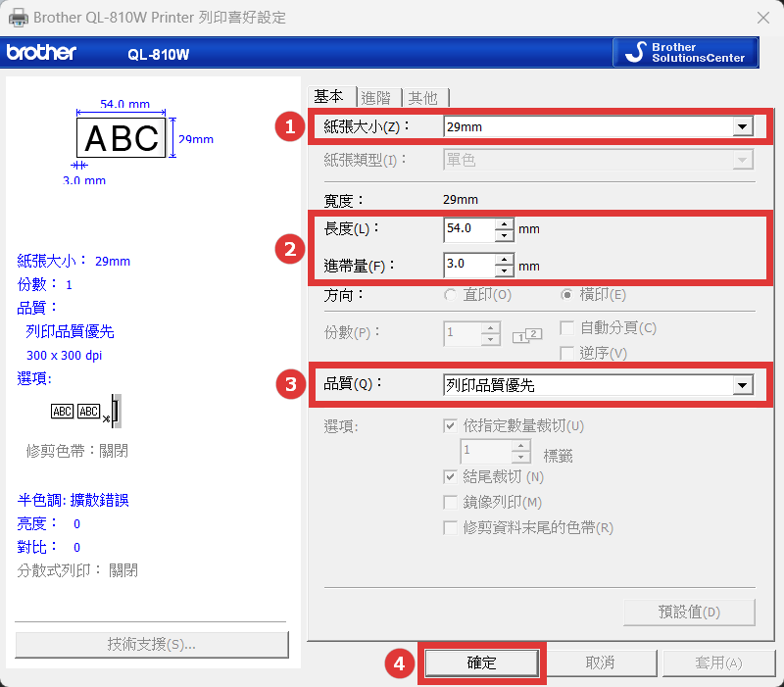The width and height of the screenshot is (784, 687).
Task: Click the 套用 apply button
Action: click(718, 663)
